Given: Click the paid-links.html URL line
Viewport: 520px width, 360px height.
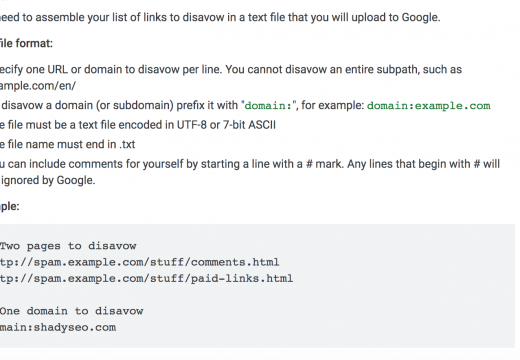Looking at the screenshot, I should (x=146, y=278).
